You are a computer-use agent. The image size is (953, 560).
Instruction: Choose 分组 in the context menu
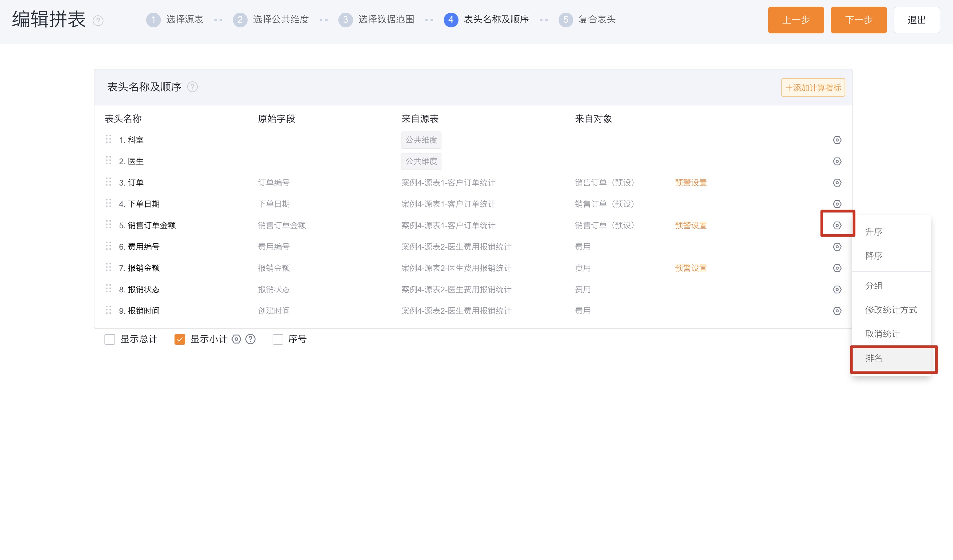click(x=874, y=286)
